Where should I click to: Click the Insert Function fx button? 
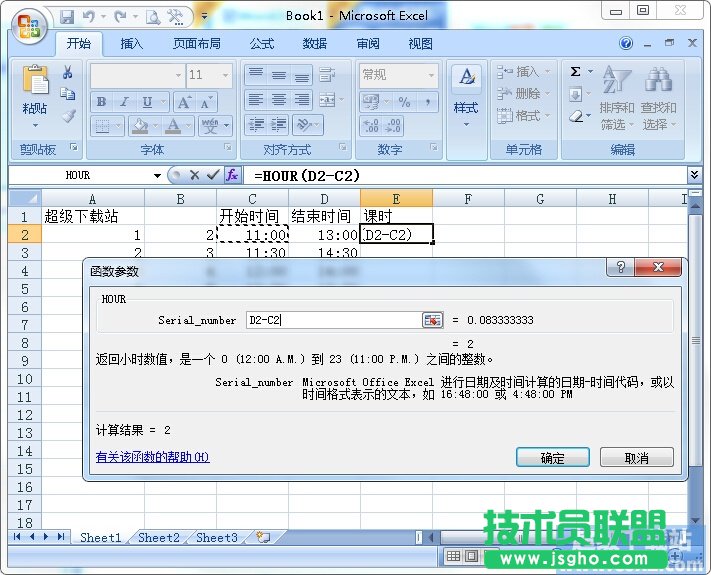click(232, 175)
